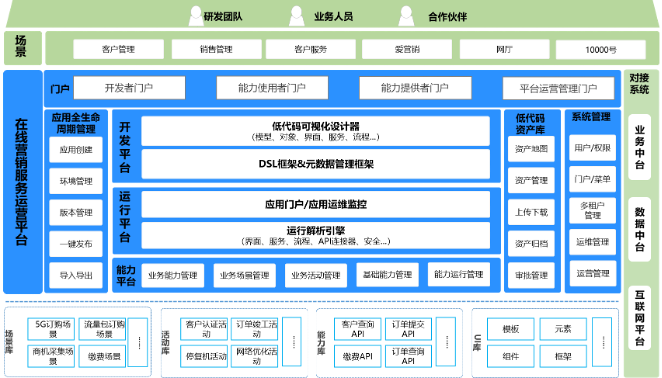The image size is (662, 378).
Task: Click the person icon beside 研发团队
Action: (x=196, y=16)
